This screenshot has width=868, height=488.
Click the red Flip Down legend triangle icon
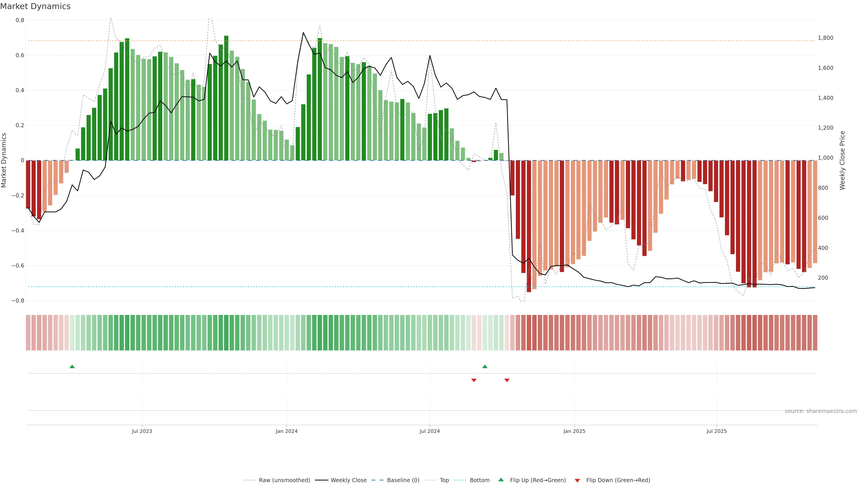(577, 480)
